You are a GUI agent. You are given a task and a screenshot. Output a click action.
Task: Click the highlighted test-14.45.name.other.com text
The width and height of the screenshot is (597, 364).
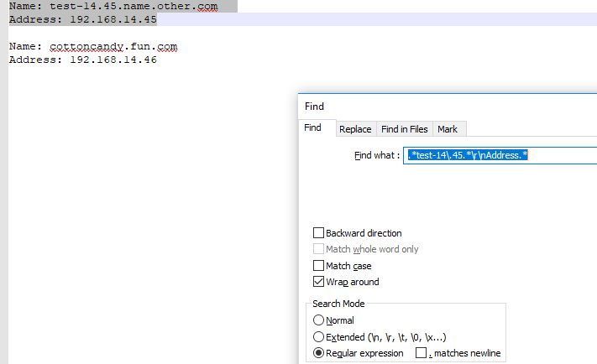133,7
